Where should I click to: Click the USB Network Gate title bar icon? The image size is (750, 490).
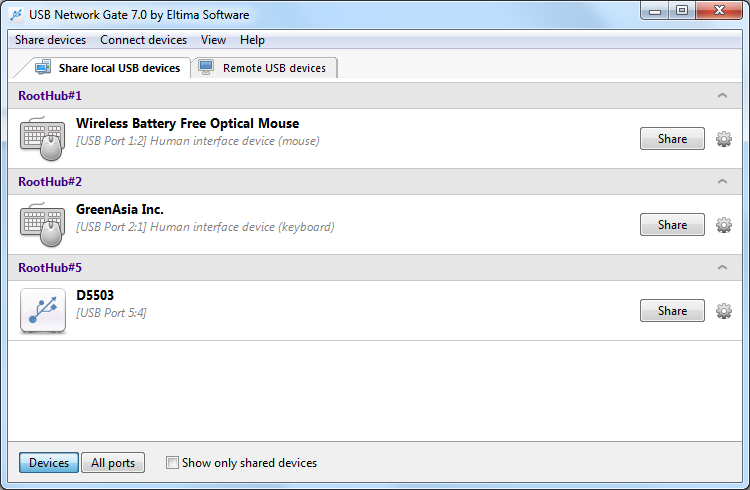coord(16,15)
